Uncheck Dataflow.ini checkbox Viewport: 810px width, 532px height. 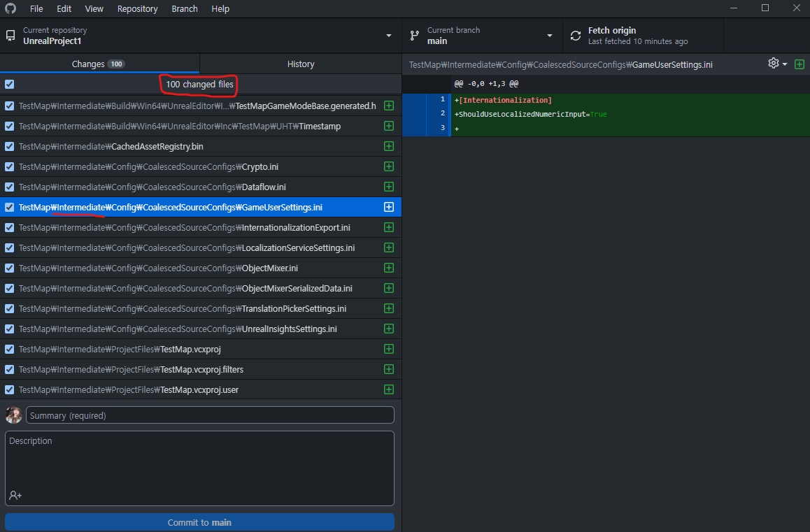pos(9,187)
